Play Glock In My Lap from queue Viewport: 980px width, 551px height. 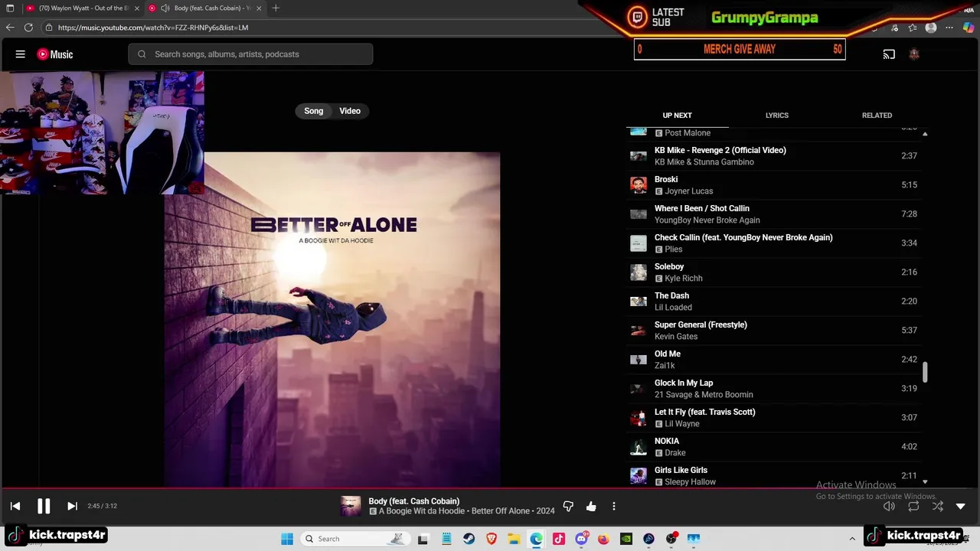pyautogui.click(x=773, y=388)
